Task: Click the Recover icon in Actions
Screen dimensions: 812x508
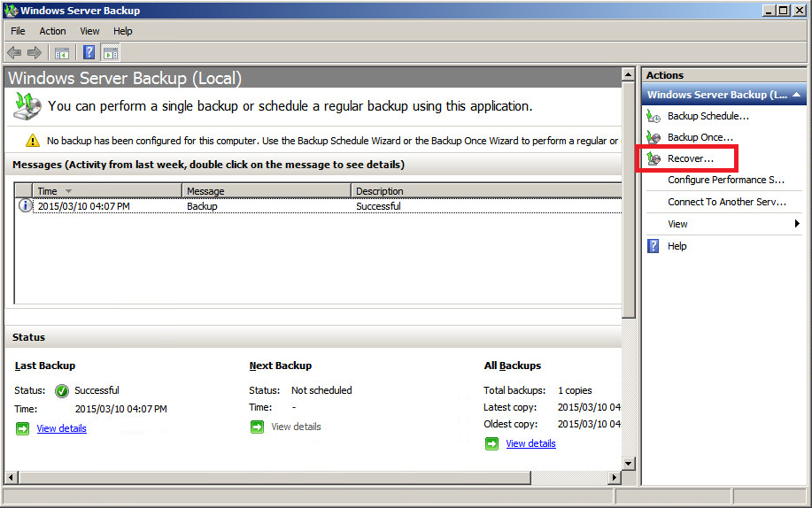Action: [x=653, y=158]
